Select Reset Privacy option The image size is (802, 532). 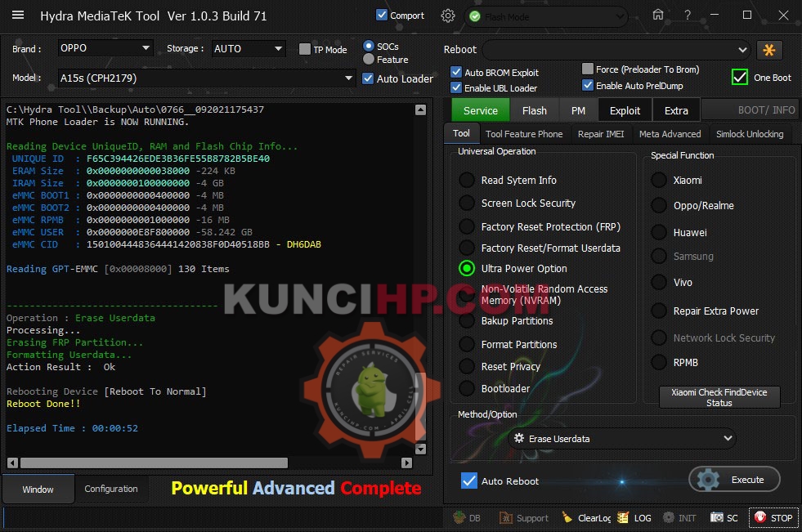coord(467,366)
